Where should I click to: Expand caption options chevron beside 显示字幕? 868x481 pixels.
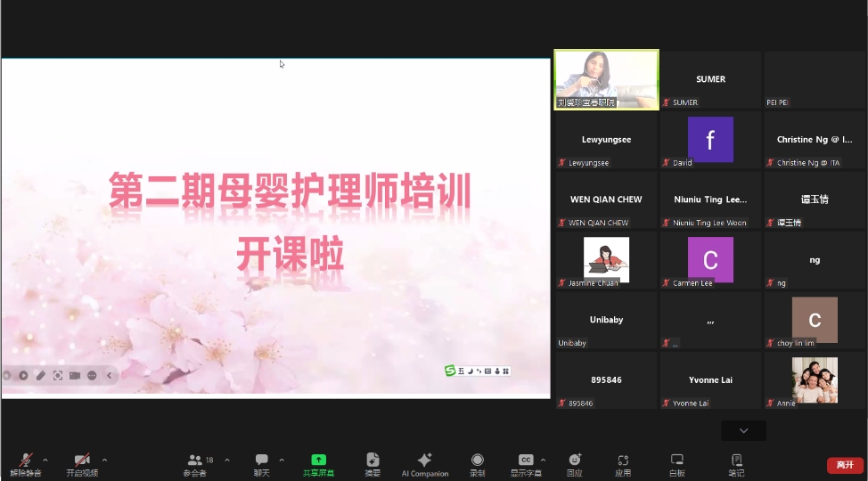(x=544, y=461)
